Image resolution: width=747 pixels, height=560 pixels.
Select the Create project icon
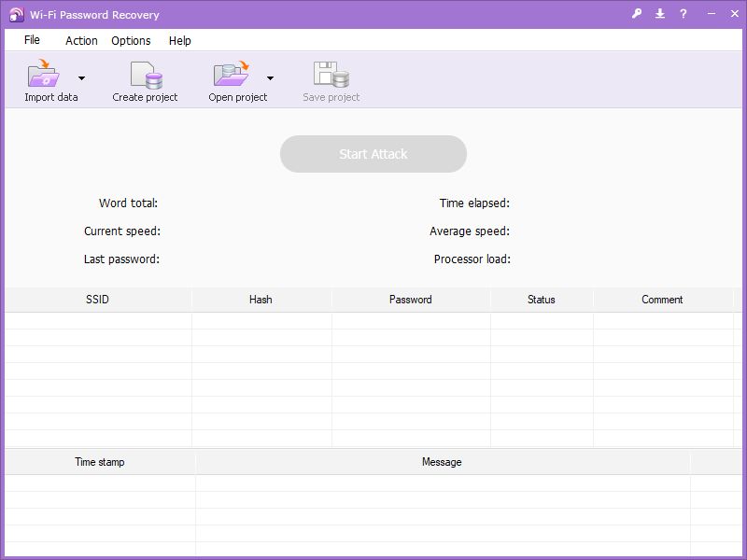145,73
